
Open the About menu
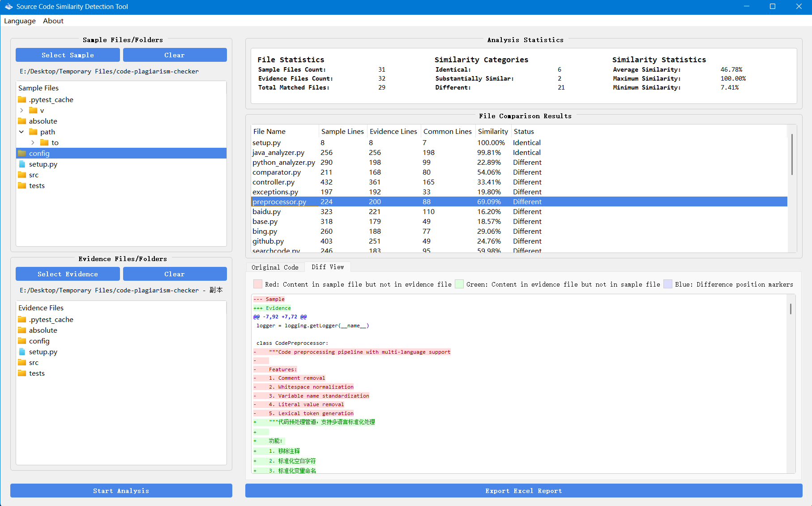53,21
